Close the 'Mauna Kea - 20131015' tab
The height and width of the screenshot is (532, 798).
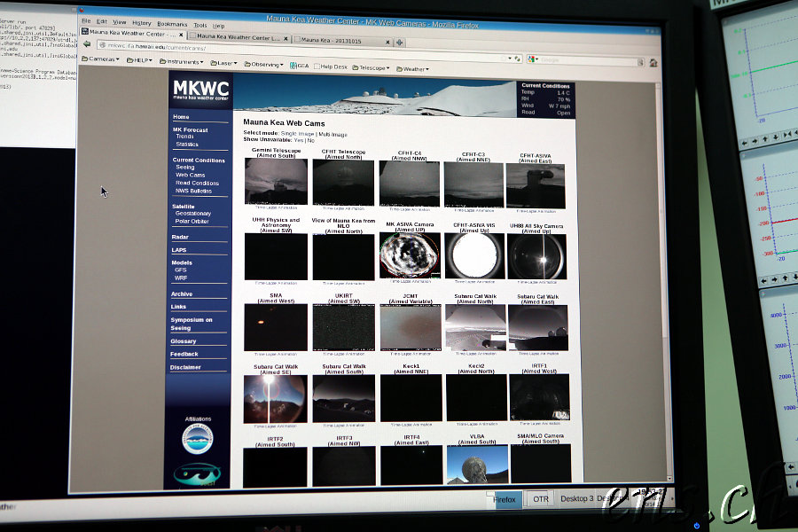point(387,42)
